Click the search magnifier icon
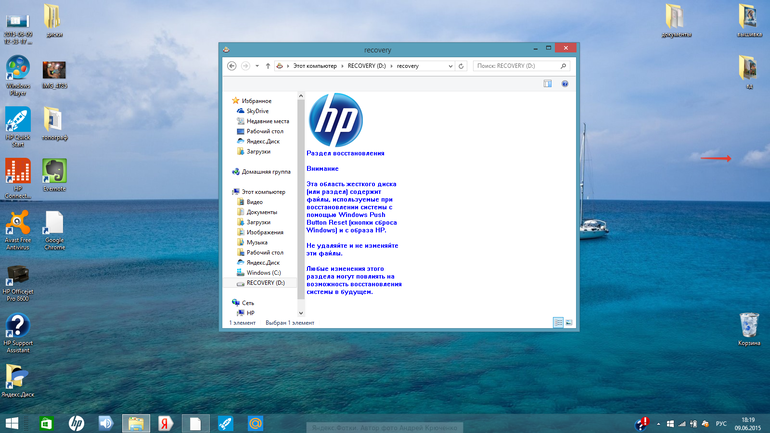 tap(563, 66)
